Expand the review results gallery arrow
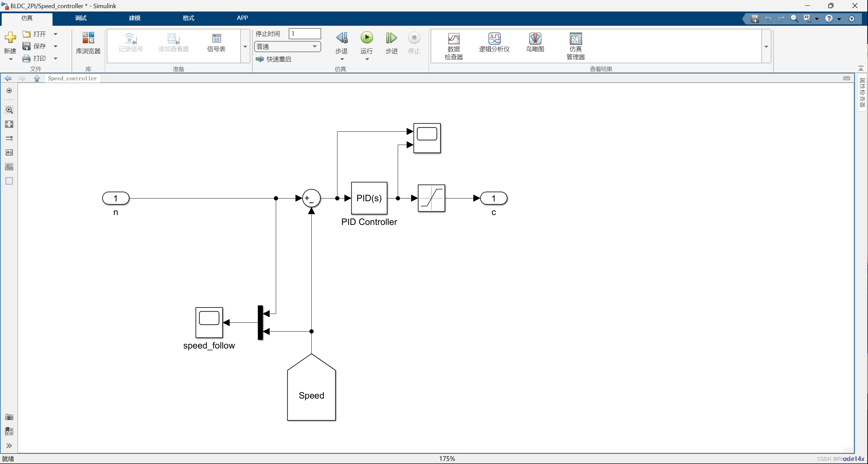The width and height of the screenshot is (868, 464). [x=766, y=46]
